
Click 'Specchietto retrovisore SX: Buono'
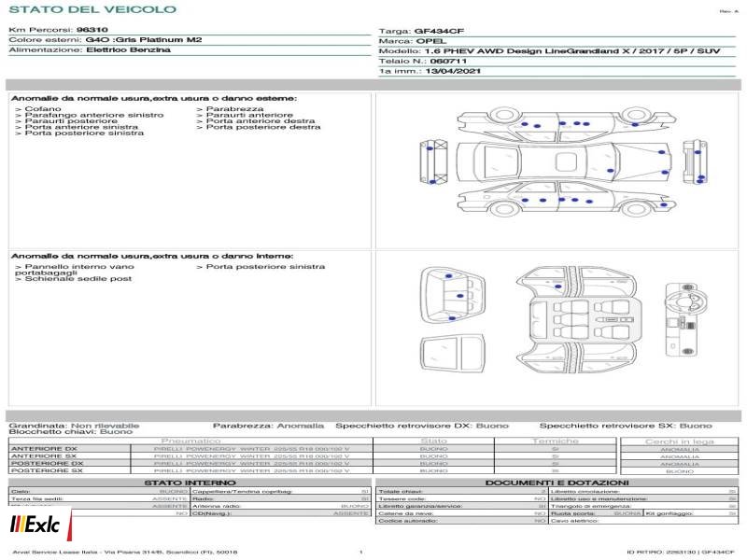(626, 426)
